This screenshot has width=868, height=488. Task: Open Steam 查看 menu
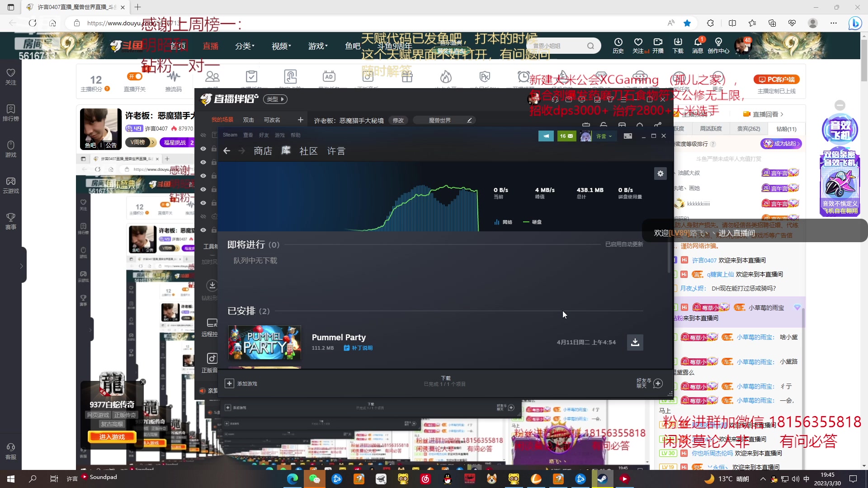point(248,135)
